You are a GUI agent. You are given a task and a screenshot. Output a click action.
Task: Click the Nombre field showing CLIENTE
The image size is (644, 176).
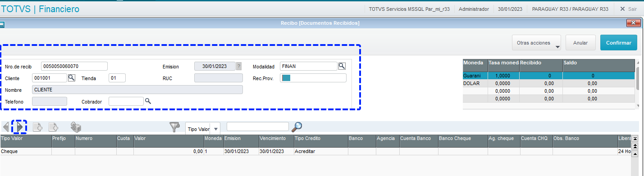[x=137, y=90]
